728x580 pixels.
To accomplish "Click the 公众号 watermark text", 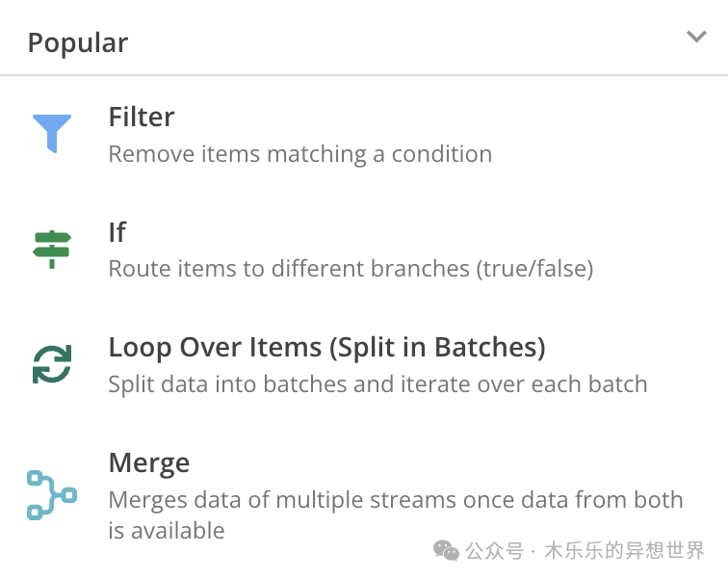I will pos(494,551).
